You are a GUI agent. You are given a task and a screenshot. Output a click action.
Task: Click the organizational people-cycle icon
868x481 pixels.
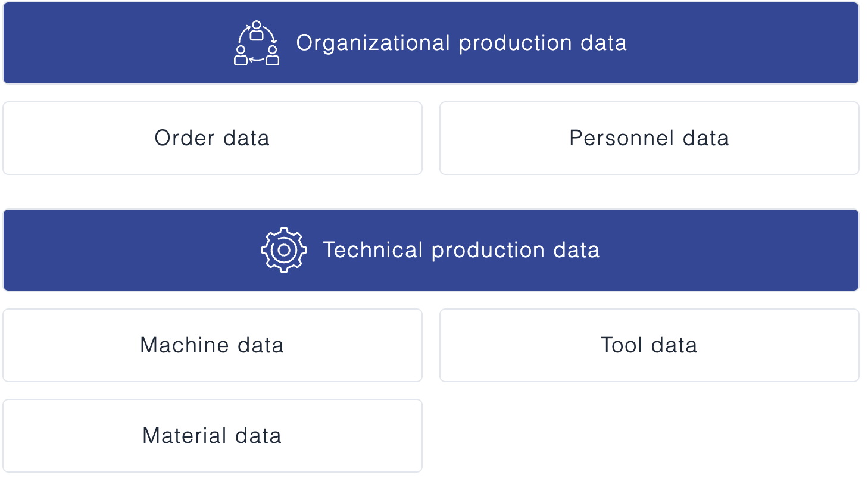pos(257,43)
